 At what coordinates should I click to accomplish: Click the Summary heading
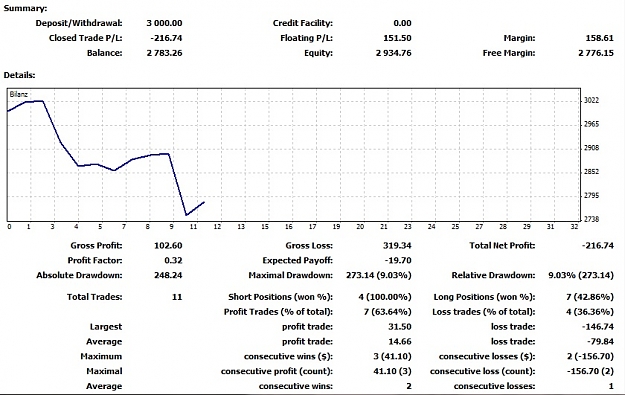(25, 8)
